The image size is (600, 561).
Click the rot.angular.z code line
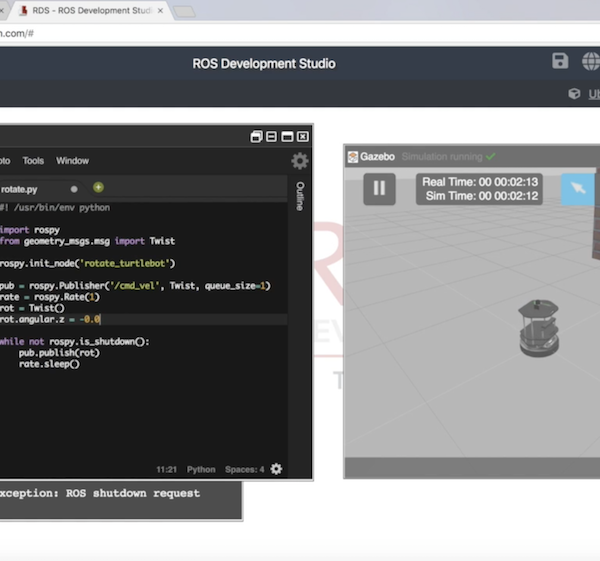50,319
